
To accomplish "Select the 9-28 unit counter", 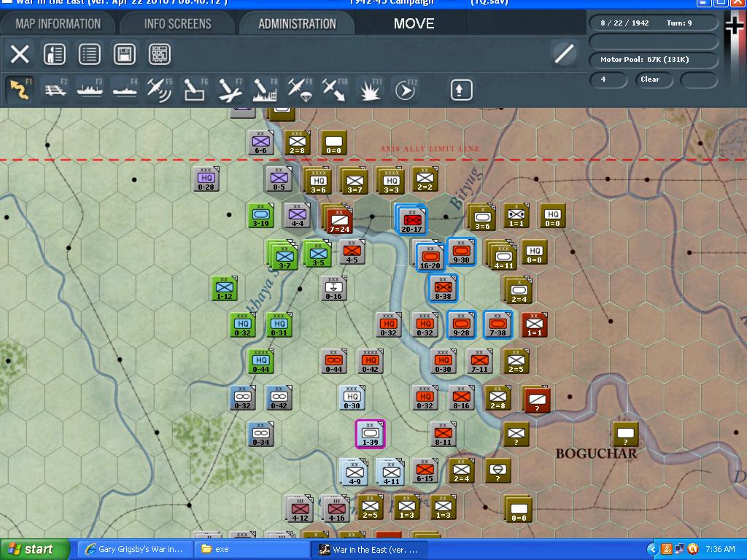I will click(x=461, y=324).
